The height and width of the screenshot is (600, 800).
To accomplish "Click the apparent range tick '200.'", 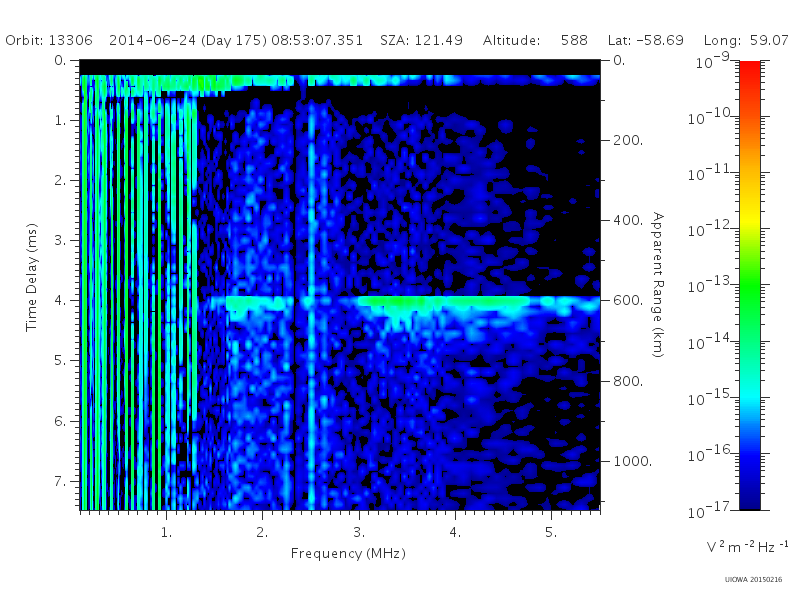I will tap(628, 140).
